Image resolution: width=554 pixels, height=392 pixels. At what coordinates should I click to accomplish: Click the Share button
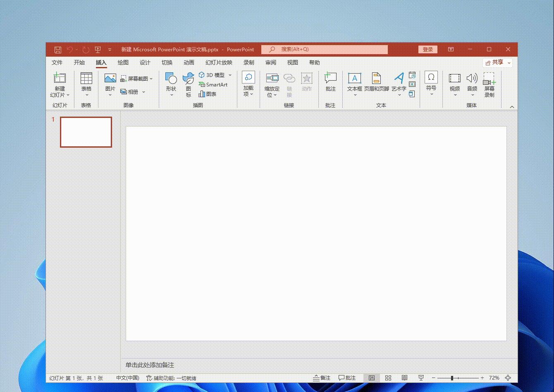tap(497, 62)
